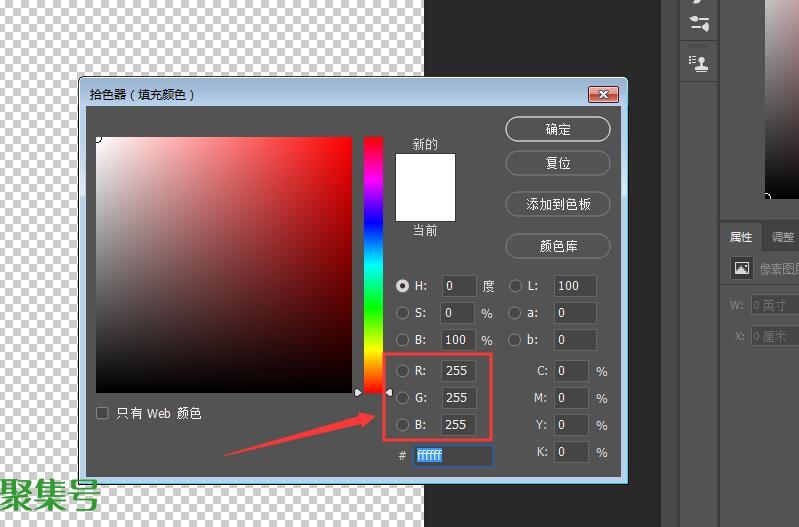The width and height of the screenshot is (799, 527).
Task: Click the 确定 button
Action: 557,129
